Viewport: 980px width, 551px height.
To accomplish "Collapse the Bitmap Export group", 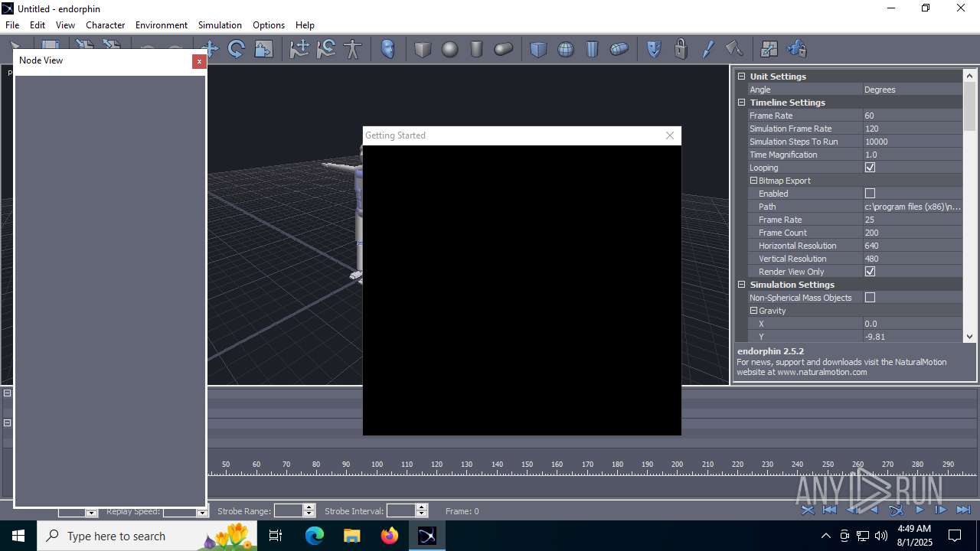I will tap(753, 181).
